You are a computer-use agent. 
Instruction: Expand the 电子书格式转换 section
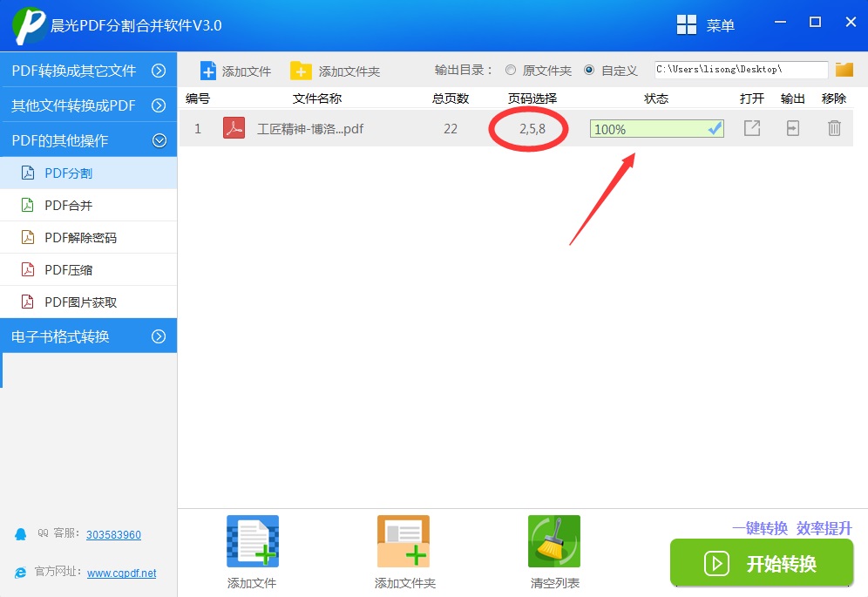(x=89, y=336)
